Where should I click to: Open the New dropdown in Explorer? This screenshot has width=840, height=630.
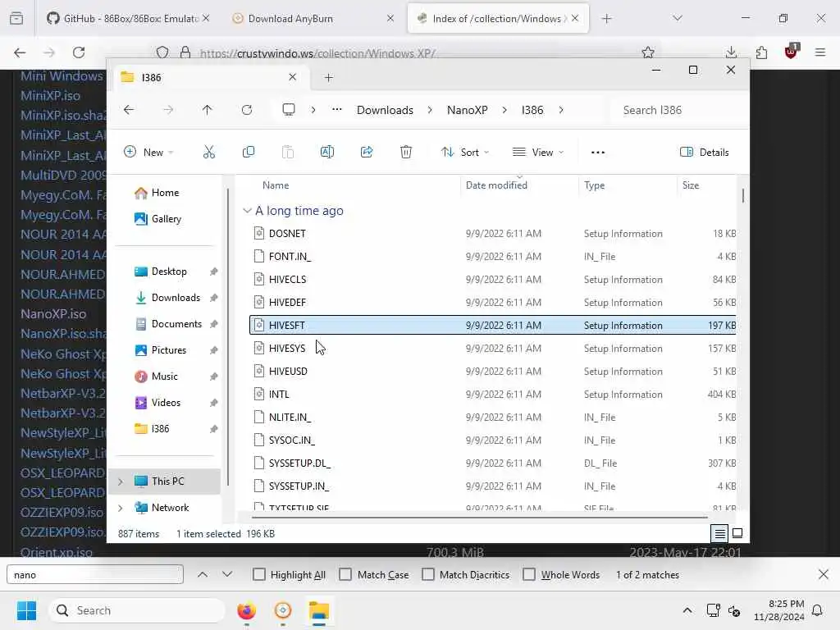click(148, 152)
